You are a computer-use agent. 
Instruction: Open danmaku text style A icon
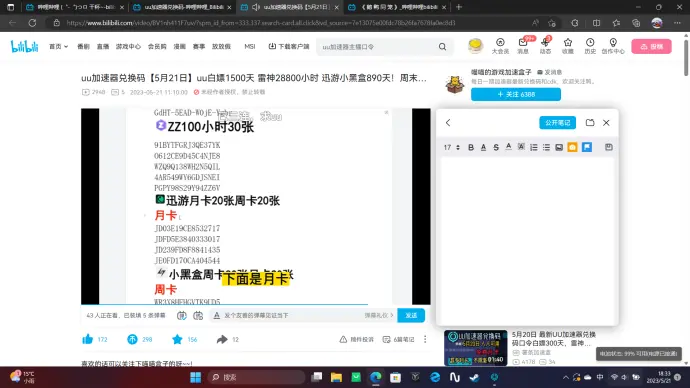click(217, 315)
